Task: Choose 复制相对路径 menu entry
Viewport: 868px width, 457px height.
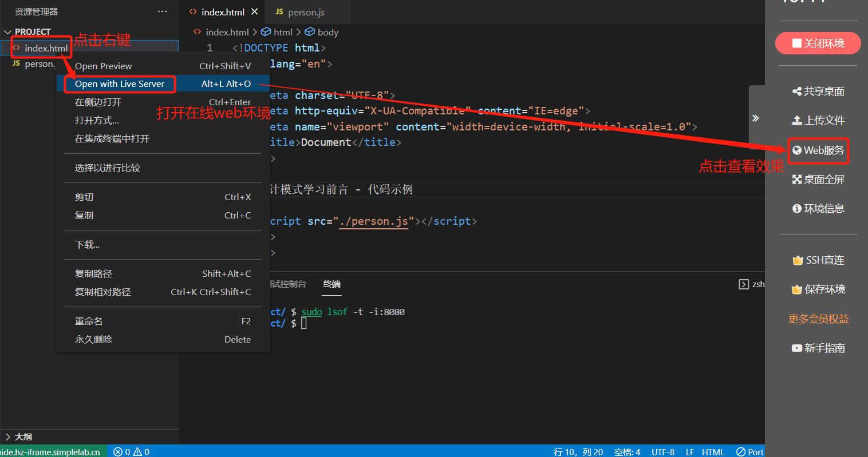Action: (x=163, y=292)
